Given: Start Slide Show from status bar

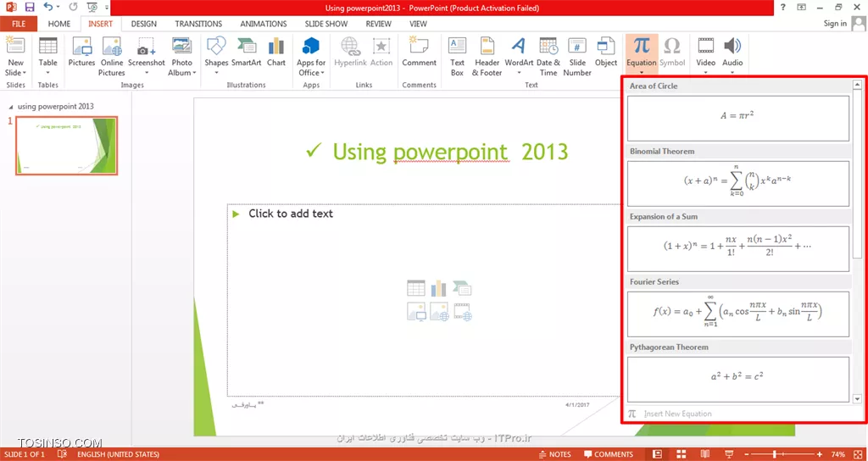Looking at the screenshot, I should pyautogui.click(x=728, y=454).
